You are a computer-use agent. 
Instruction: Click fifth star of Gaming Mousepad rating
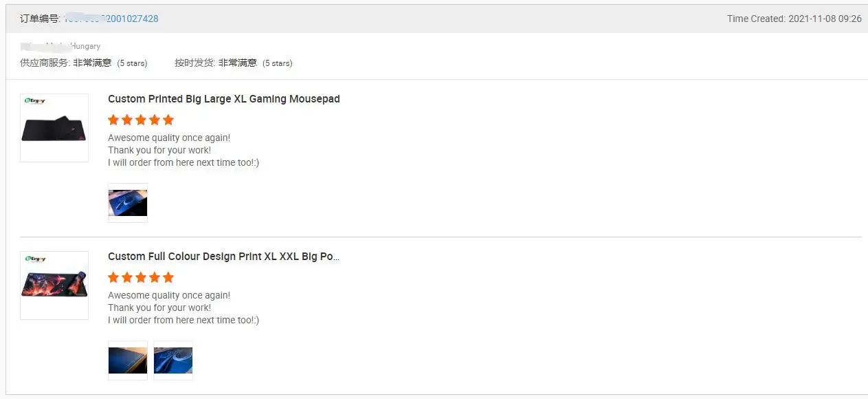[168, 120]
